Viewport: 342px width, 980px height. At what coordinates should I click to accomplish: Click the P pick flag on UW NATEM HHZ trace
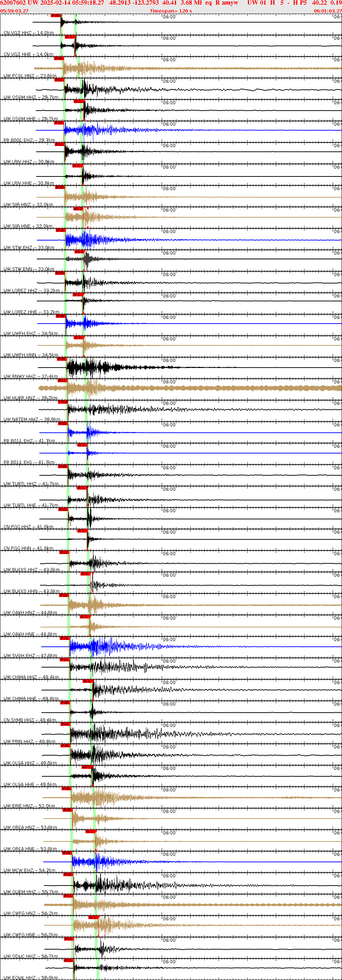pos(63,402)
